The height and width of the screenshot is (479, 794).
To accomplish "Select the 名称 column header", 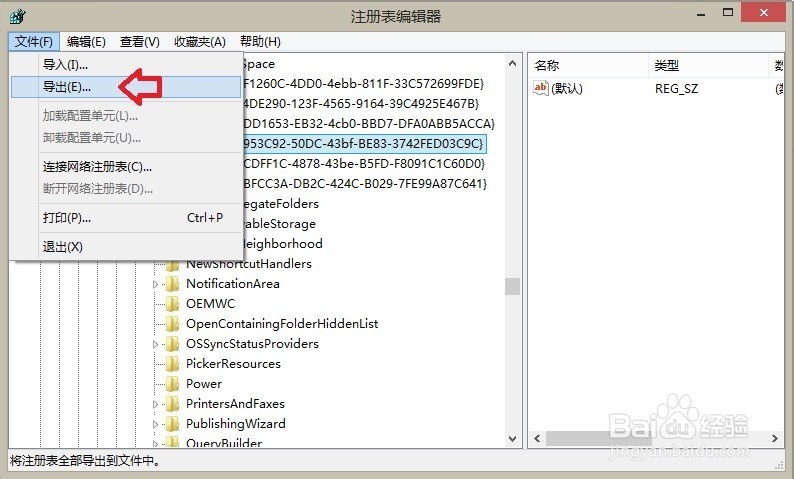I will [x=588, y=65].
